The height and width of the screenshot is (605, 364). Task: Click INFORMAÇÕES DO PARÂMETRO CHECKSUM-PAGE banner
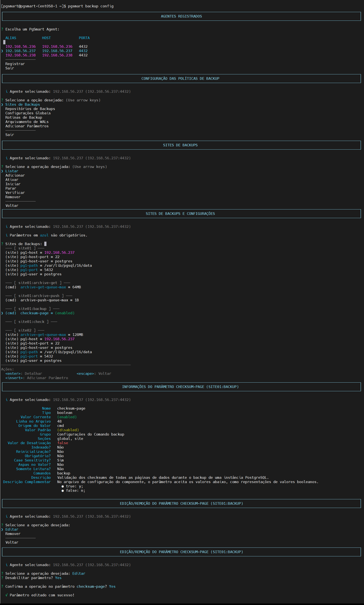181,387
